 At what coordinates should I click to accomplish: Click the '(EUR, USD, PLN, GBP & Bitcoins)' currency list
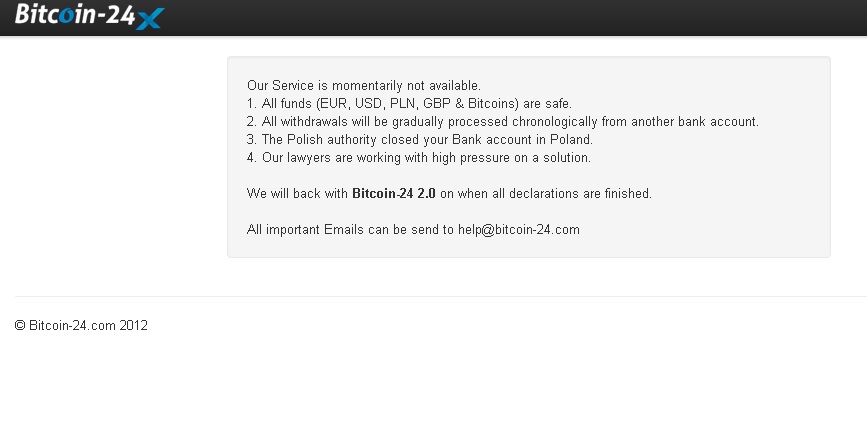click(418, 103)
